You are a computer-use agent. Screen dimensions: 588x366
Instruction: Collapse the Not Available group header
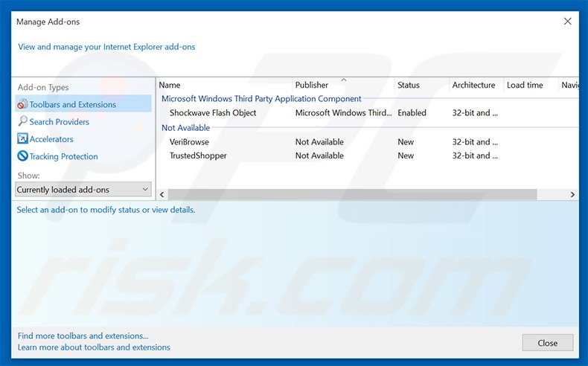coord(185,128)
